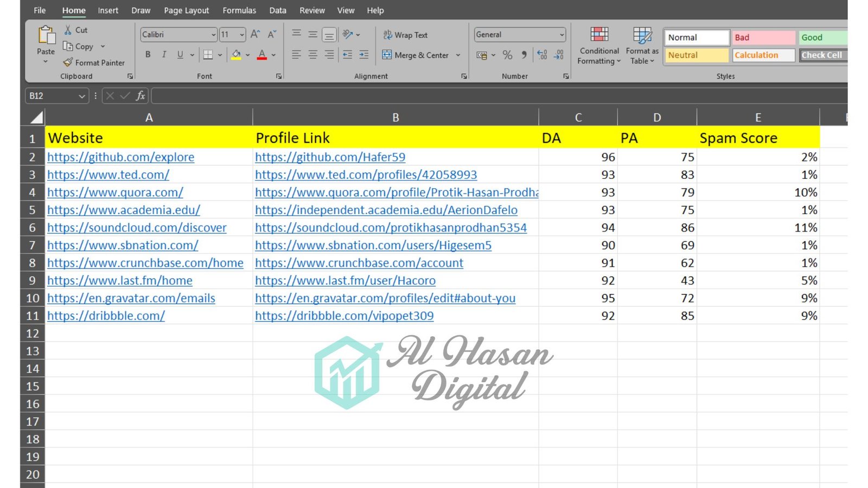Click the Cut scissors icon
The width and height of the screenshot is (868, 488).
pyautogui.click(x=68, y=30)
